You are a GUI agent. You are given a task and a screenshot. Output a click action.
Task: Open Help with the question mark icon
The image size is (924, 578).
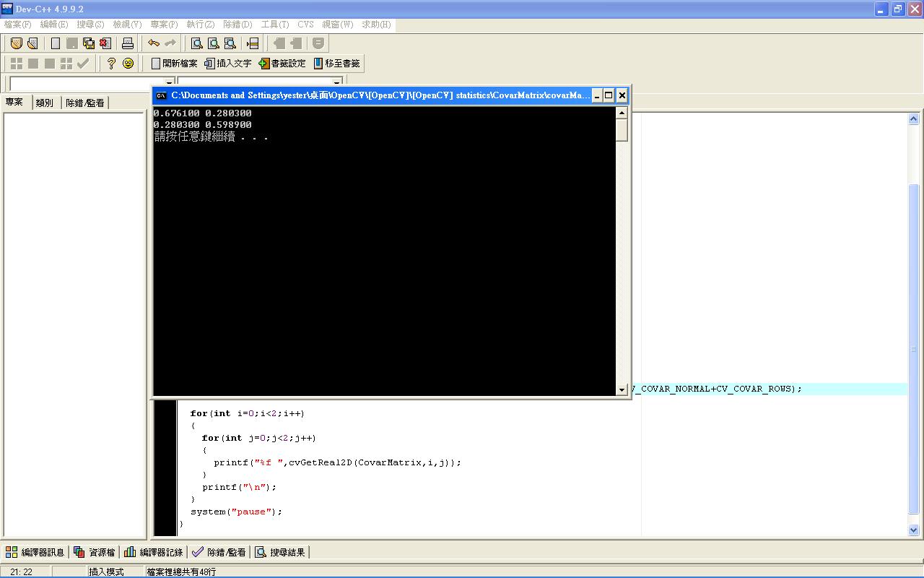click(x=111, y=64)
